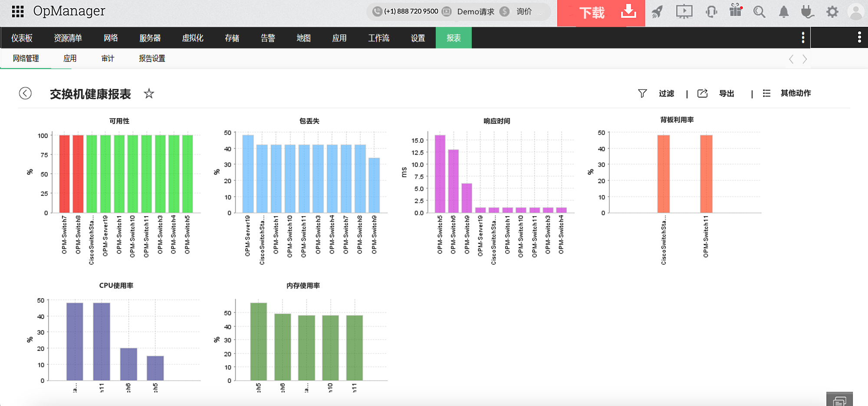Switch to the 网络管理 tab

pyautogui.click(x=26, y=58)
